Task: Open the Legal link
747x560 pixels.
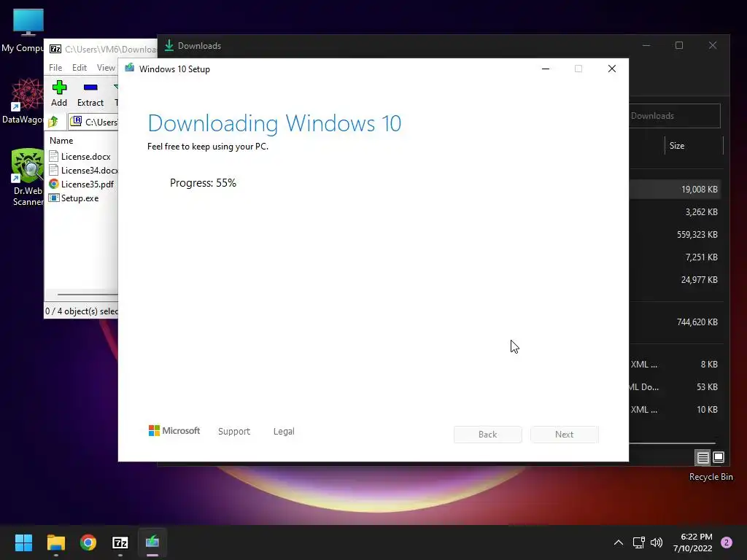Action: click(x=284, y=432)
